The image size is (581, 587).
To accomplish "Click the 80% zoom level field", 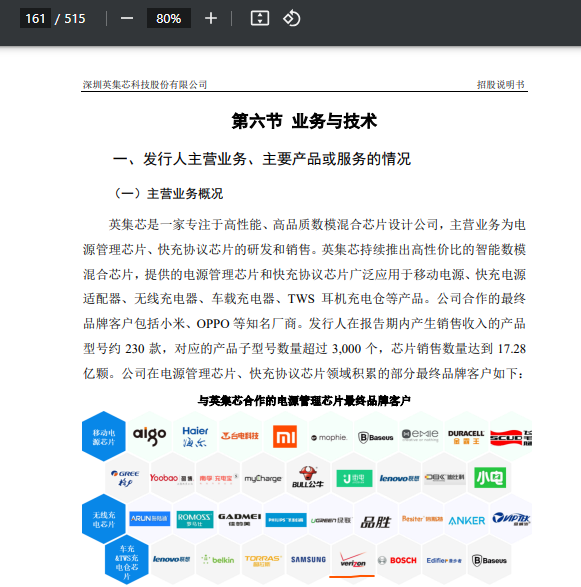I will (168, 18).
